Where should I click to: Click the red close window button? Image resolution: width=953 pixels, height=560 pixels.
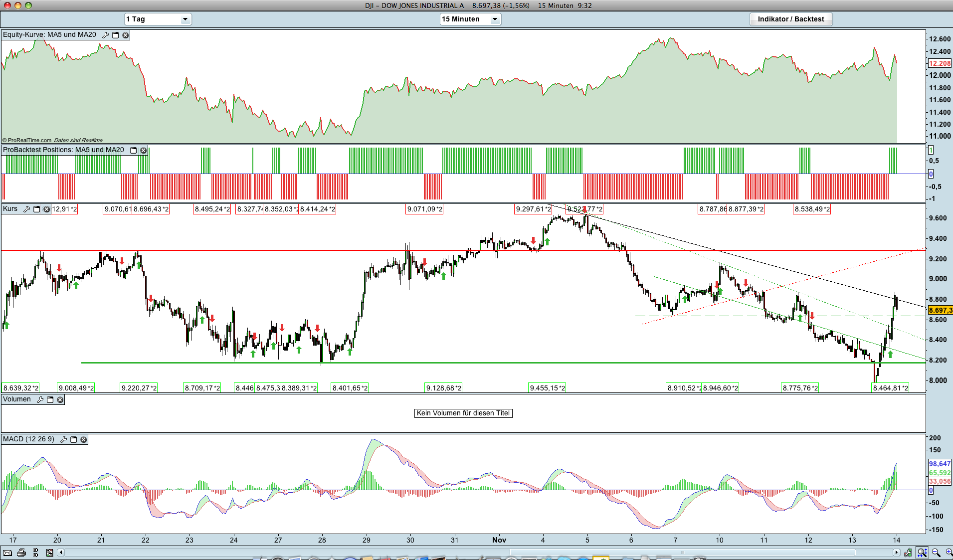pyautogui.click(x=7, y=5)
